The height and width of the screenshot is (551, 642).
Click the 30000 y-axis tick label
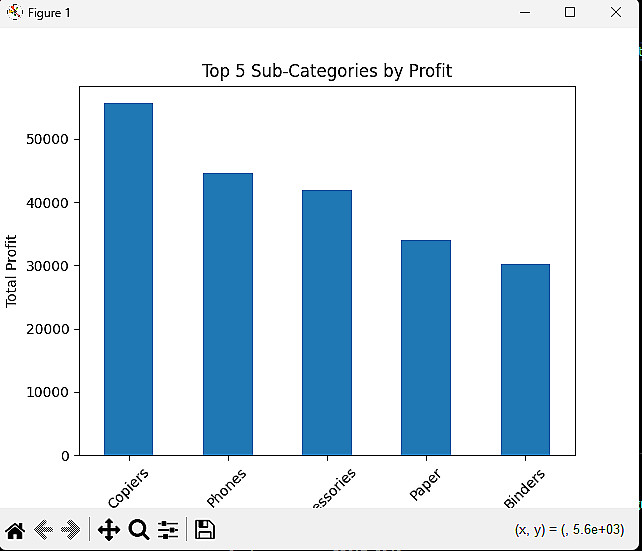[47, 266]
